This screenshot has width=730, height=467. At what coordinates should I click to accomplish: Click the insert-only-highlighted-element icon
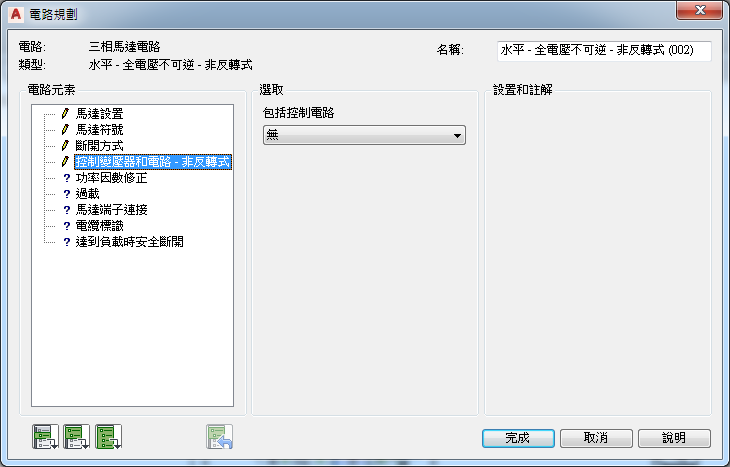point(45,437)
